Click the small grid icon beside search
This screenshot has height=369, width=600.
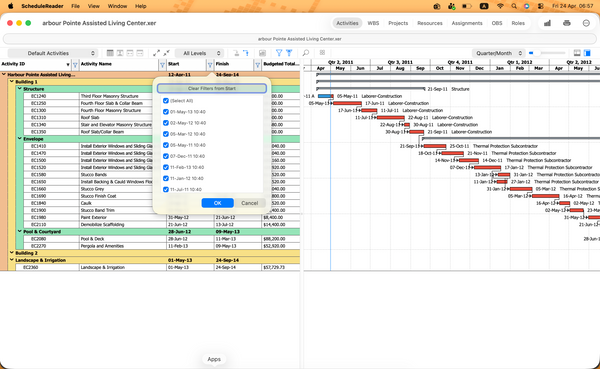click(x=322, y=53)
